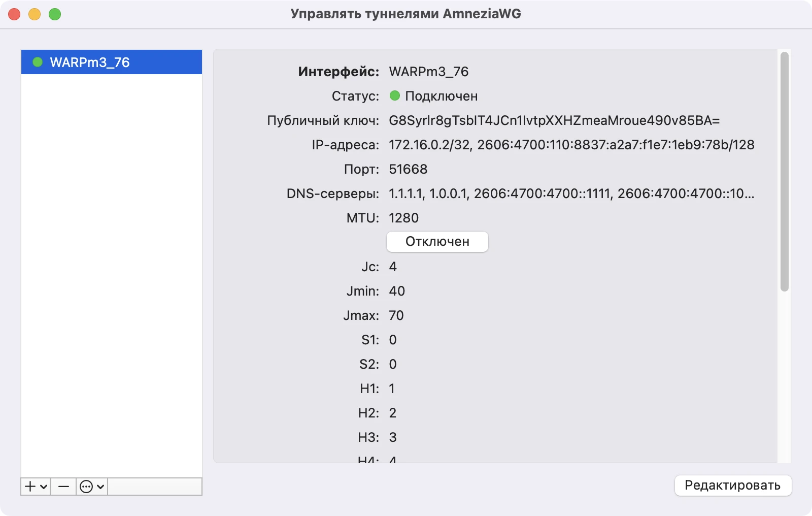812x516 pixels.
Task: Click the Подключен status text
Action: [x=442, y=96]
